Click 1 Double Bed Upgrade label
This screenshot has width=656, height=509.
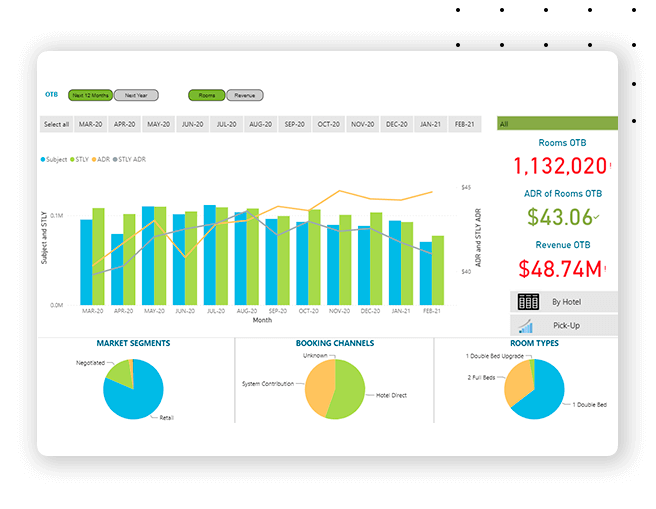pos(495,356)
